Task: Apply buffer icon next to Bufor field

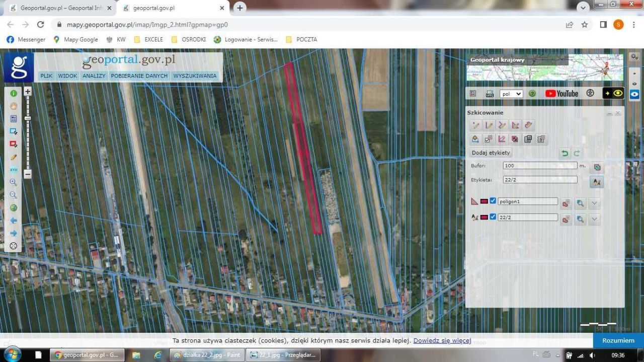Action: pyautogui.click(x=597, y=167)
